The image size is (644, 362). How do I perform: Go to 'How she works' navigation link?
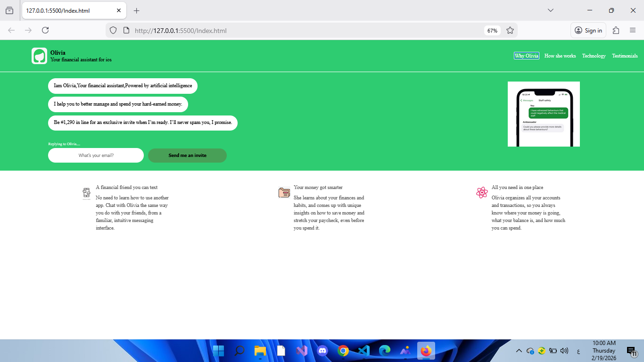click(x=560, y=56)
